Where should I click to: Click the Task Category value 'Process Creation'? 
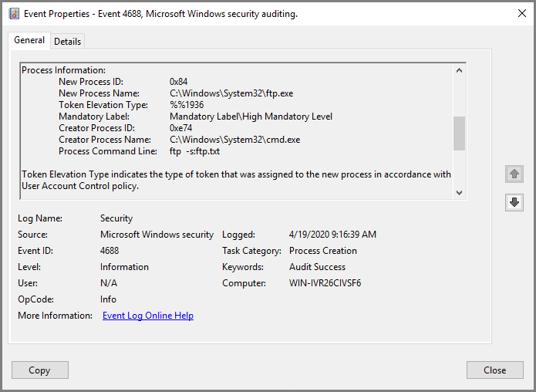[x=322, y=251]
